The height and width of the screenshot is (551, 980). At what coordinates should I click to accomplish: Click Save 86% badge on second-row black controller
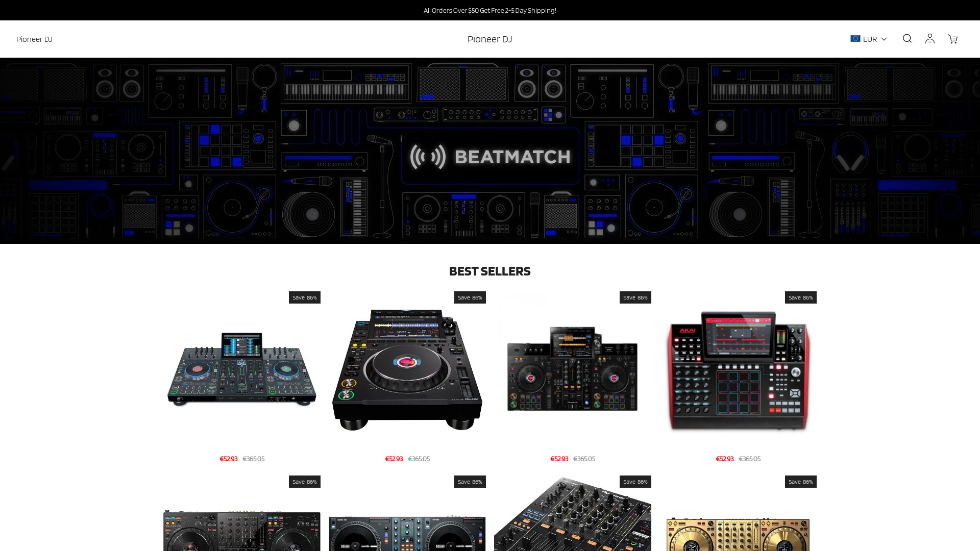click(x=305, y=482)
